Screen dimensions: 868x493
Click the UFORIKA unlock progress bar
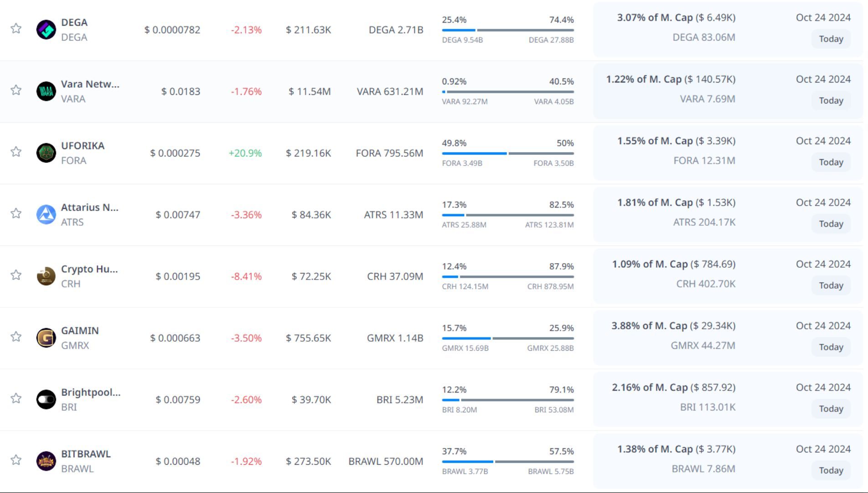507,153
